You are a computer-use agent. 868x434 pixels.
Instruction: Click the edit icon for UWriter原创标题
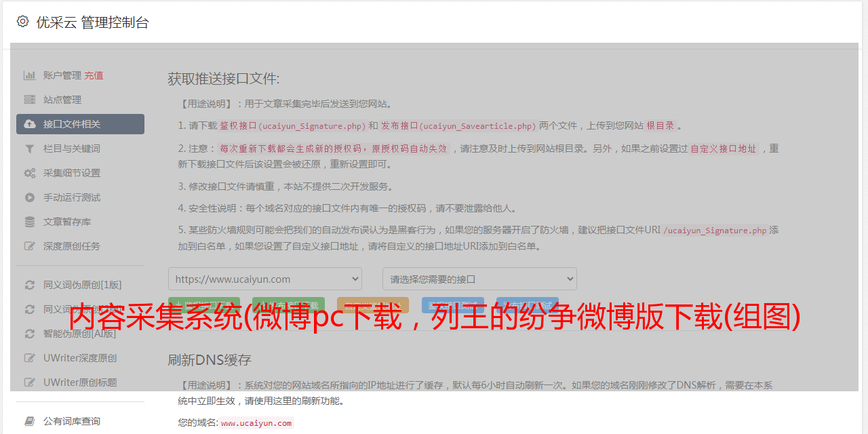pyautogui.click(x=30, y=382)
